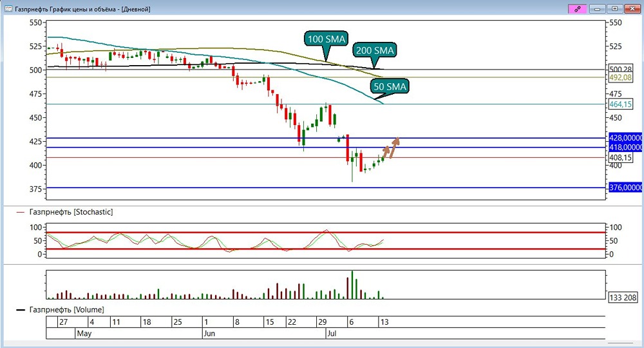
Task: Click the 100 SMA callout label
Action: coord(327,39)
